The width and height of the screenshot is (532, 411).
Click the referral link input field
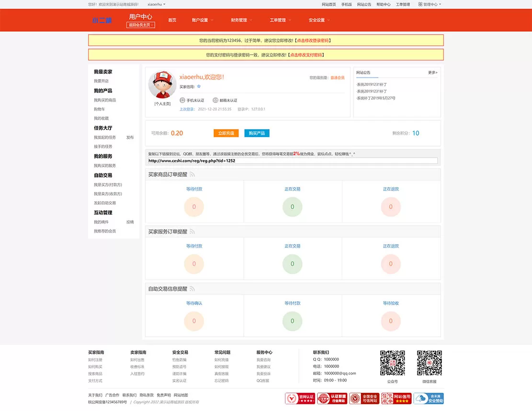(x=293, y=161)
